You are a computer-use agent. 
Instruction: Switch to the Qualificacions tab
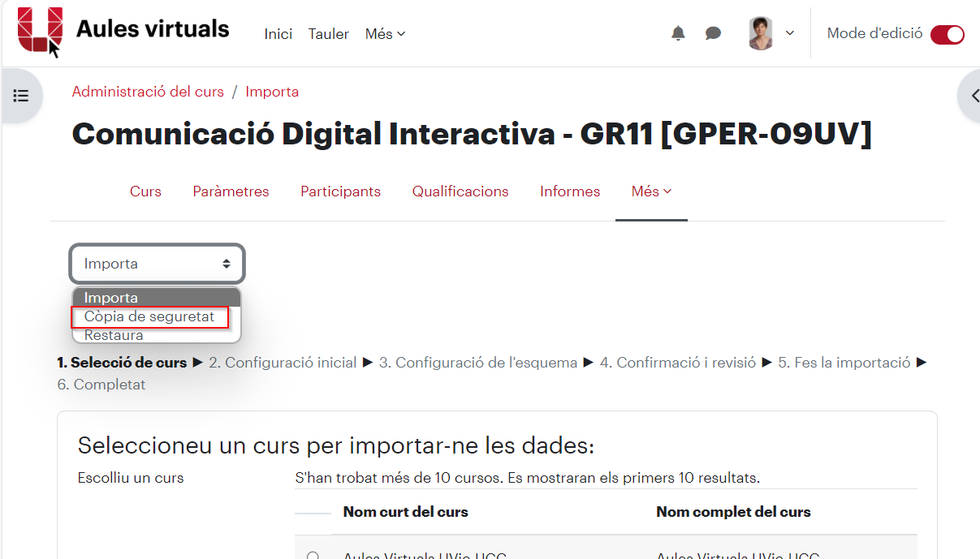[x=460, y=191]
